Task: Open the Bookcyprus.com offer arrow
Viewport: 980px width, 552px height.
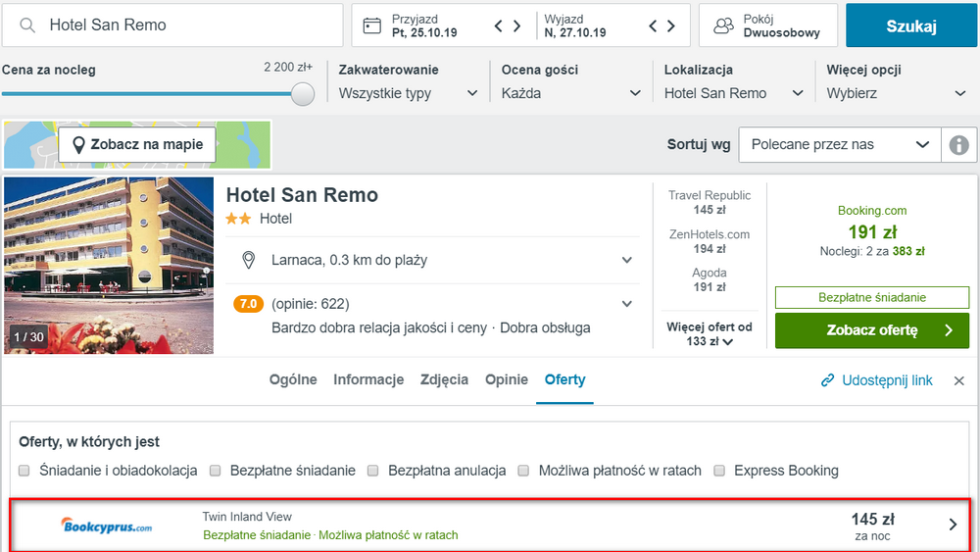Action: (953, 525)
